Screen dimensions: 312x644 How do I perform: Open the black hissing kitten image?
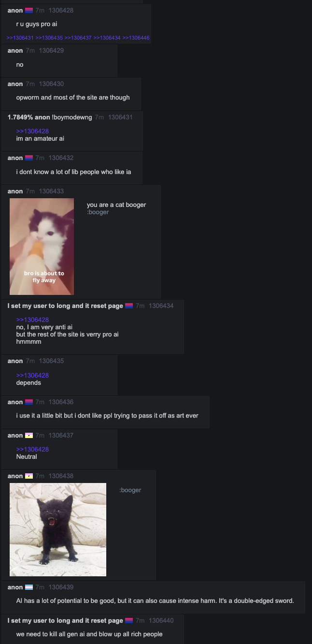click(x=58, y=529)
